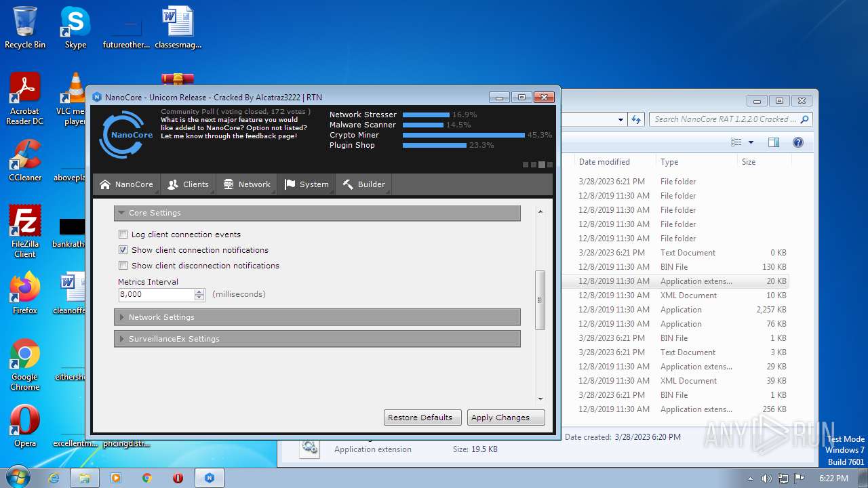868x488 pixels.
Task: Open Explorer view options dropdown arrow
Action: (x=751, y=142)
